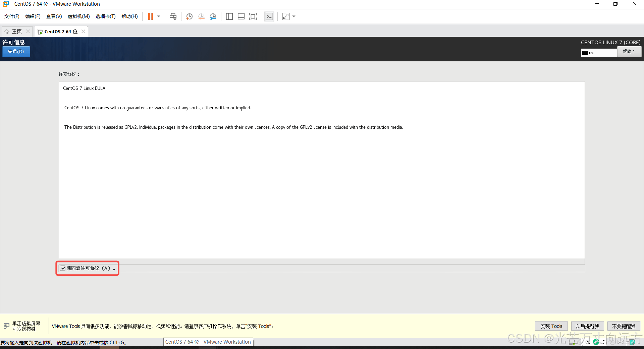Viewport: 644px width, 349px height.
Task: Revert to the previous snapshot
Action: 201,16
